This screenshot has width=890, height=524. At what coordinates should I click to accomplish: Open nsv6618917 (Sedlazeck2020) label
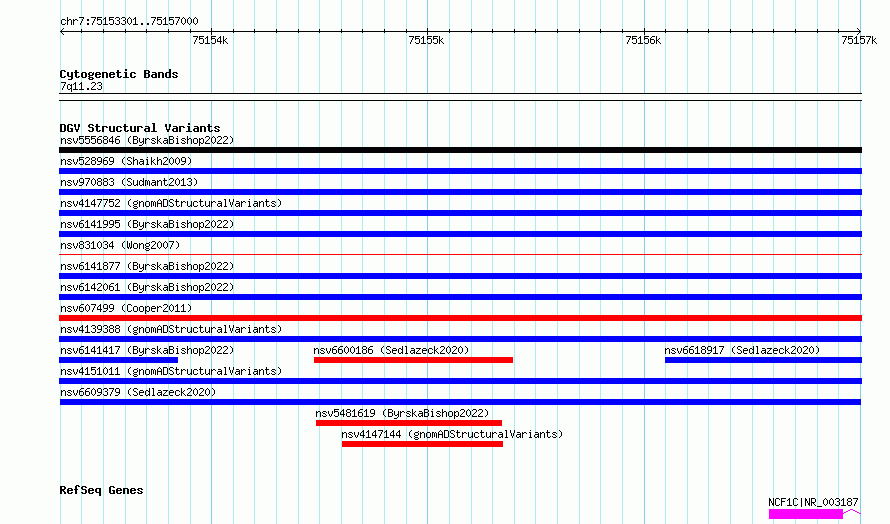click(x=742, y=350)
